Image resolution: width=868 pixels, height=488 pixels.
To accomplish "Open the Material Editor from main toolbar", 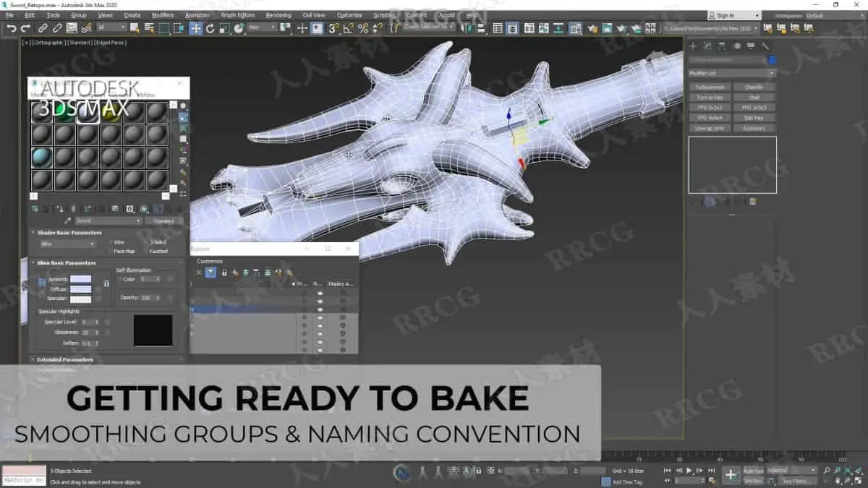I will (x=576, y=28).
